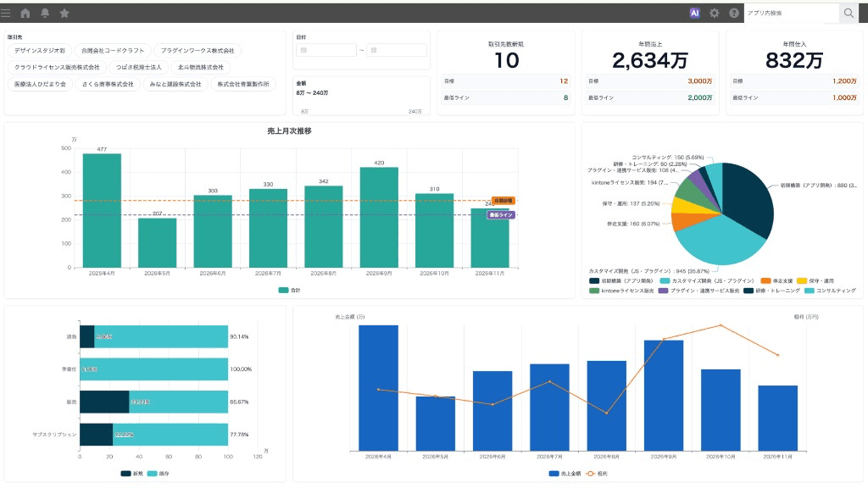Focus the アプリ内検索 search box

pyautogui.click(x=792, y=13)
